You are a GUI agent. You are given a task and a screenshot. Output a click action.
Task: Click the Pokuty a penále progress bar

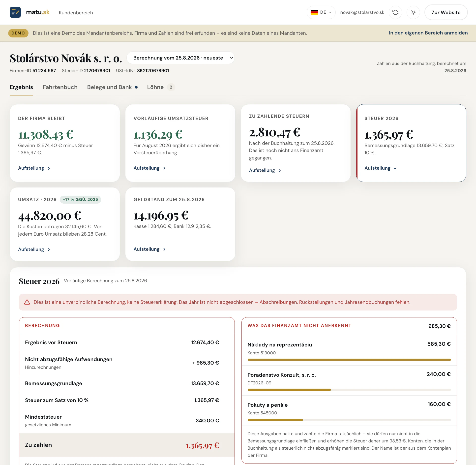click(x=349, y=420)
